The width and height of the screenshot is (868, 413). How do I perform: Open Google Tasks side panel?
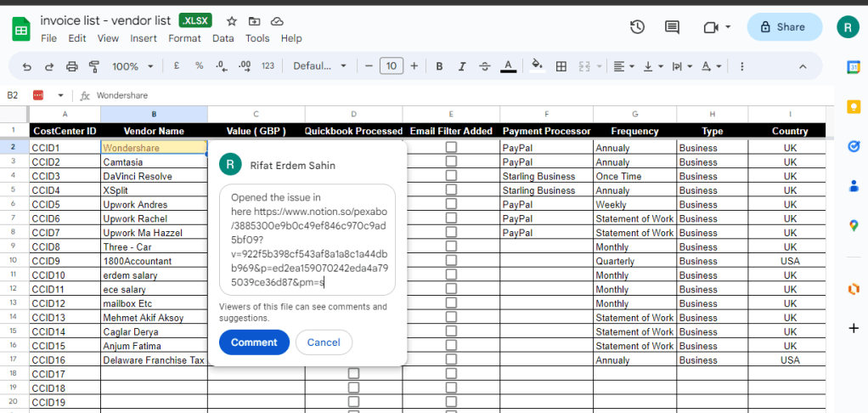coord(853,146)
